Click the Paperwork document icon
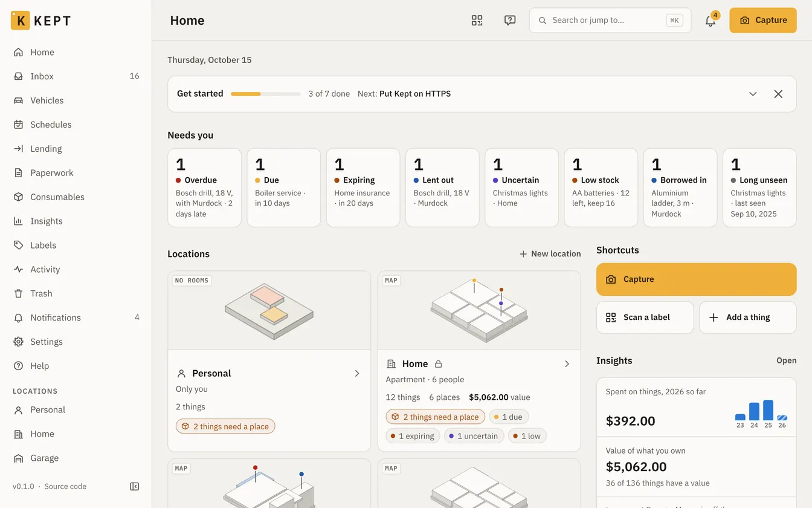812x508 pixels. [x=18, y=173]
